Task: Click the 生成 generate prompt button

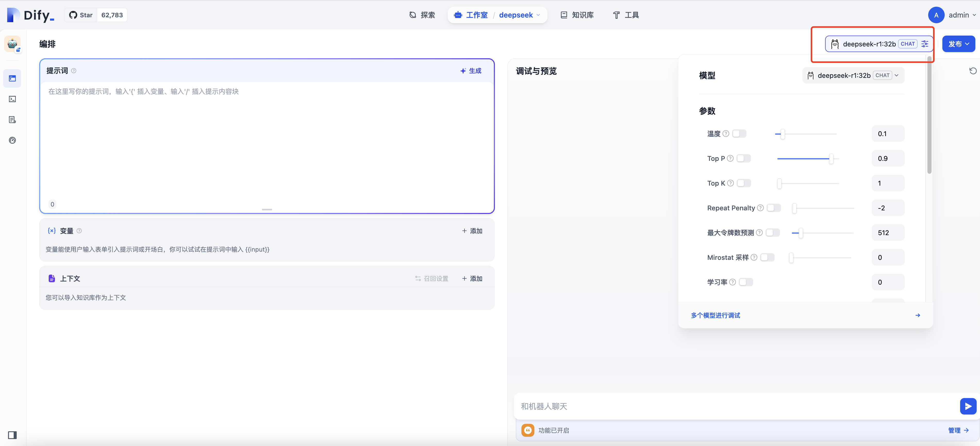Action: [x=471, y=71]
